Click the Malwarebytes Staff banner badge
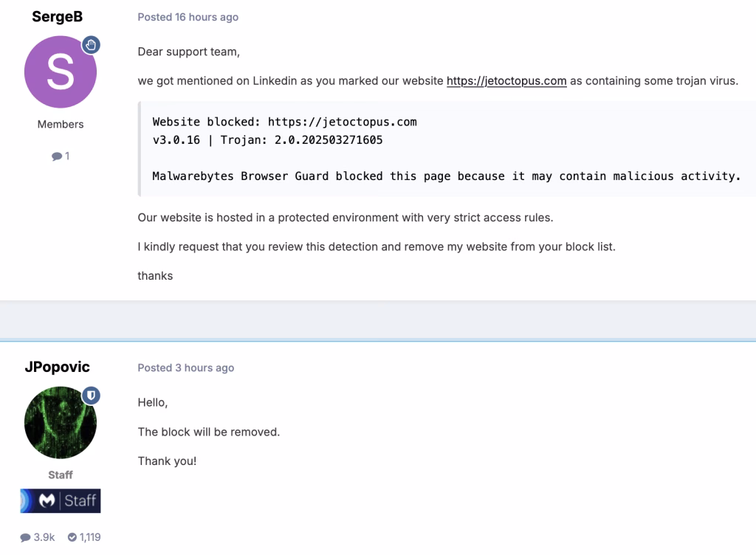The image size is (756, 555). click(61, 500)
